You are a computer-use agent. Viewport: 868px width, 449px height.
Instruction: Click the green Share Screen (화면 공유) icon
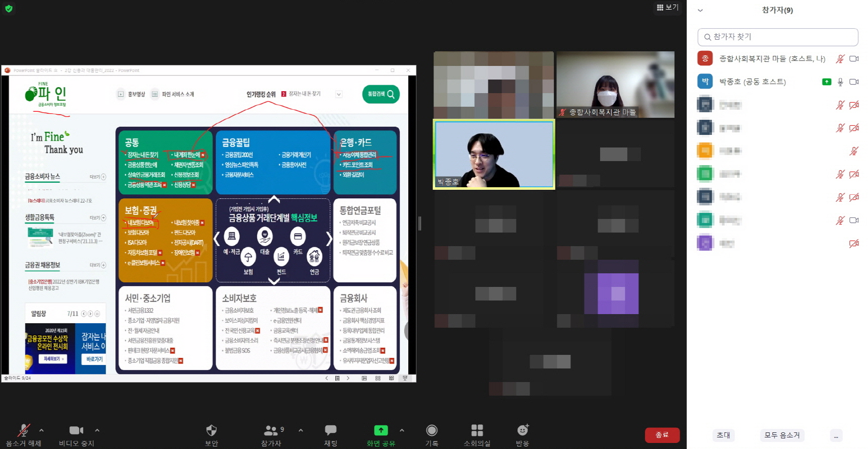point(381,430)
